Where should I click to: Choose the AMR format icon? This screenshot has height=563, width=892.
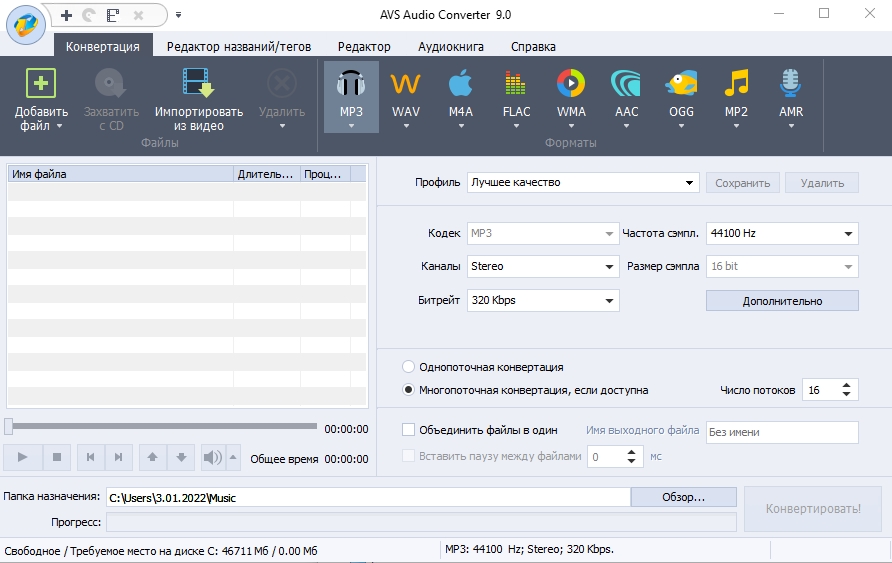click(x=791, y=84)
